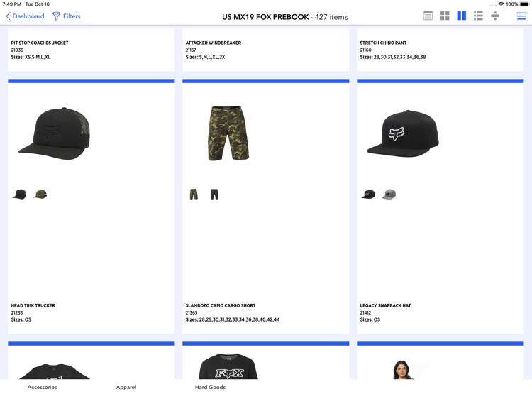Open Attacker Windbreaker product card
The height and width of the screenshot is (399, 532).
coord(266,50)
